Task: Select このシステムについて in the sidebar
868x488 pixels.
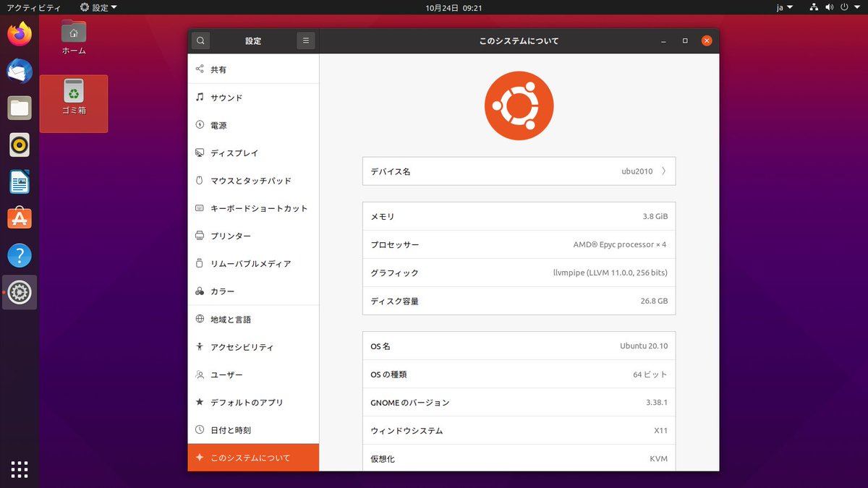Action: pyautogui.click(x=253, y=458)
